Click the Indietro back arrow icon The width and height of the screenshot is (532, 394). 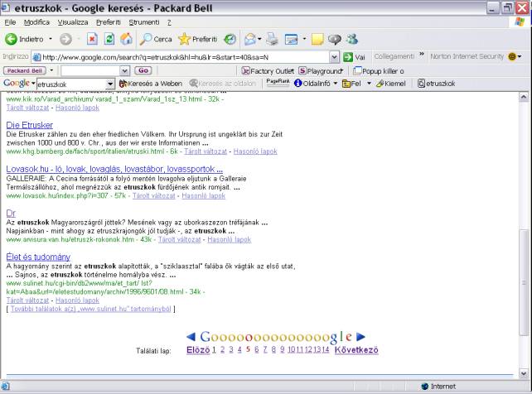click(11, 39)
